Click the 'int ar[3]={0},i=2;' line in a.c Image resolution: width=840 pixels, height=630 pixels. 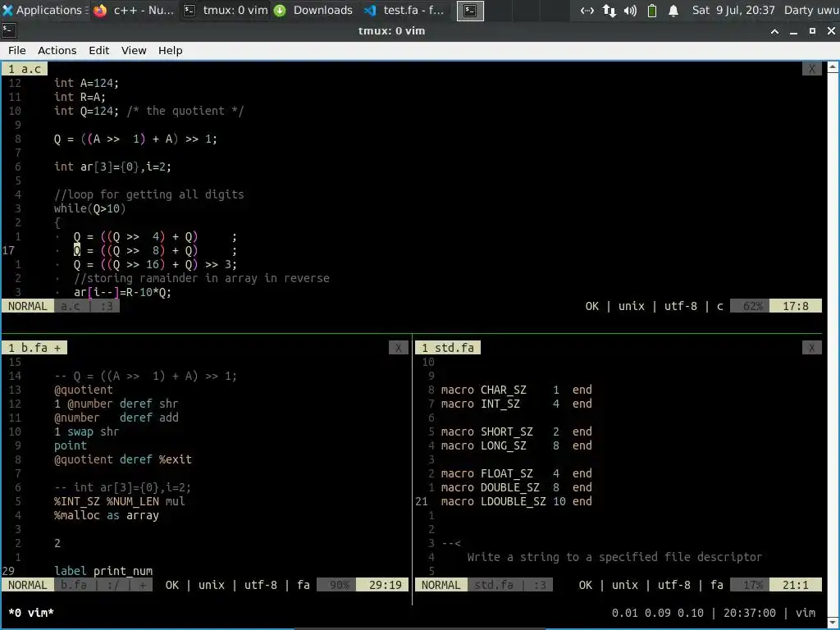[112, 167]
